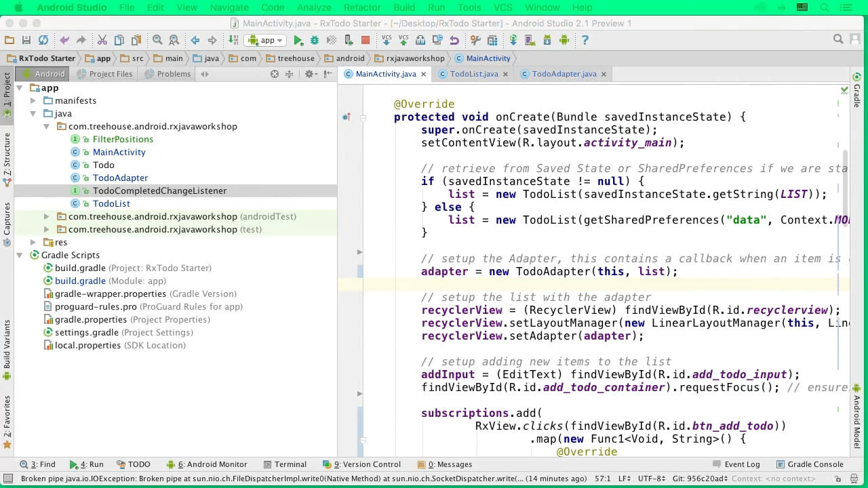
Task: Click the Copy toolbar icon
Action: coord(119,40)
